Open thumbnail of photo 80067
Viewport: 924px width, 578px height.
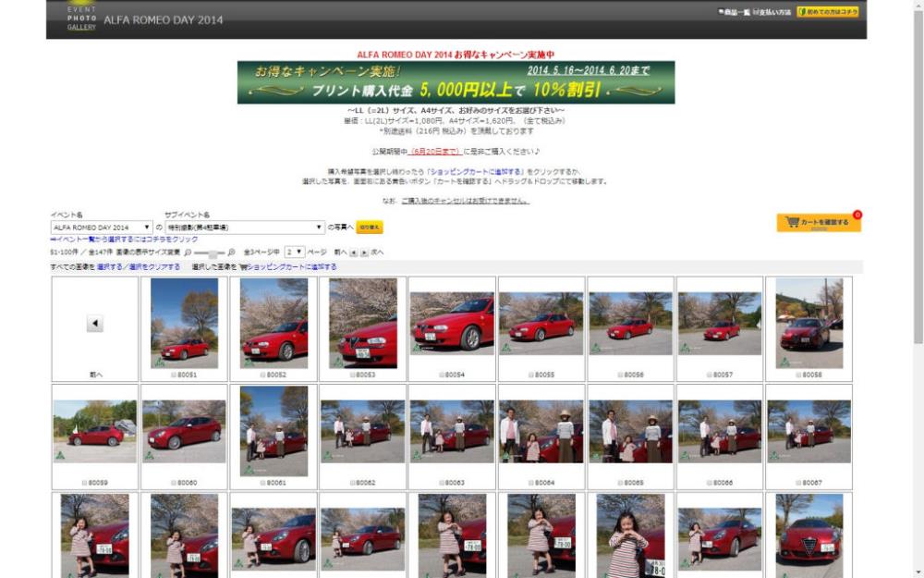click(809, 431)
